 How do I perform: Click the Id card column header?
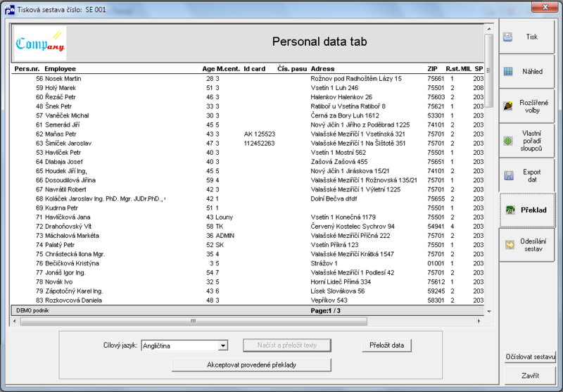[x=254, y=68]
